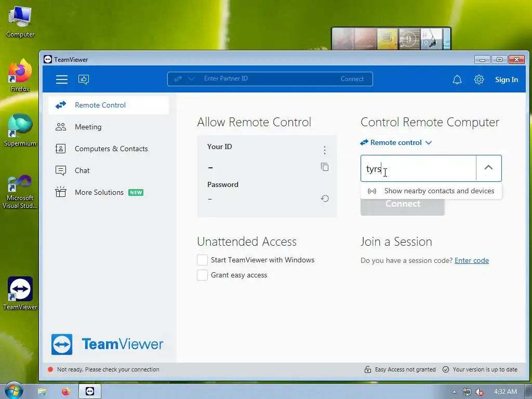Click the TeamViewer logo at bottom of sidebar
The image size is (532, 399).
(x=107, y=344)
